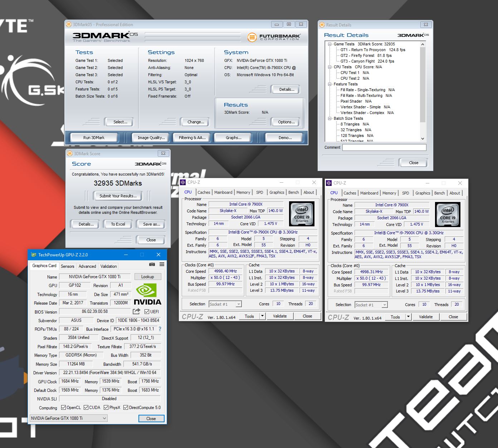Open the Tools dropdown arrow in right CPU-Z
This screenshot has height=448, width=498.
click(408, 317)
